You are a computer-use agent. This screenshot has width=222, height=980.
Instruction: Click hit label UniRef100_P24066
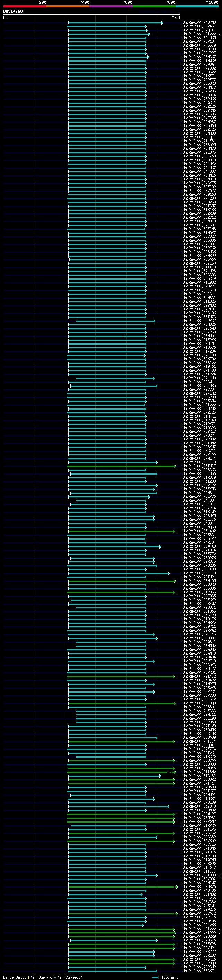(x=199, y=925)
